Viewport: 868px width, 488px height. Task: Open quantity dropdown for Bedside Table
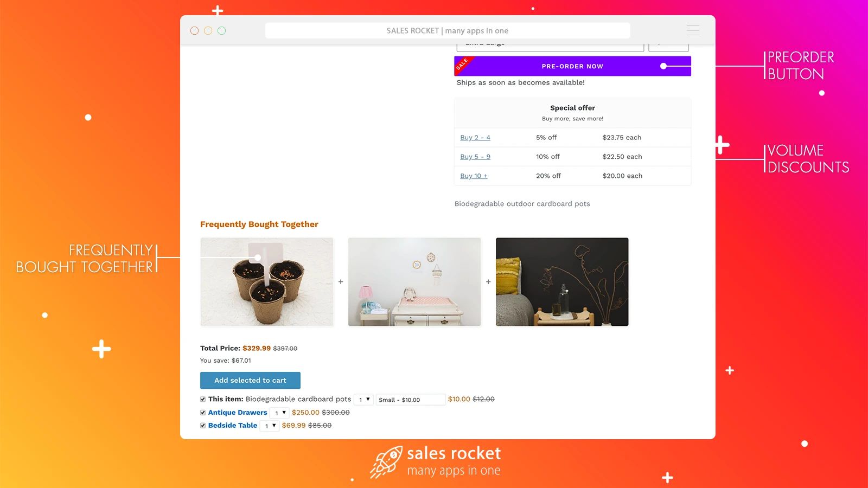[270, 426]
